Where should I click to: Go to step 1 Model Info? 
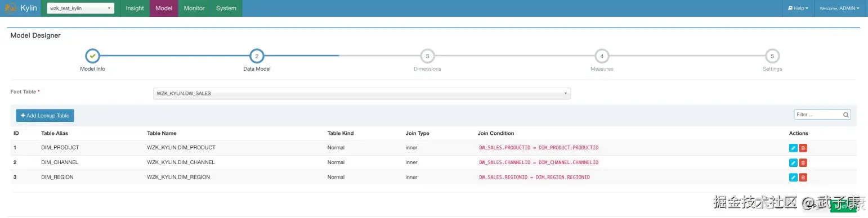point(92,56)
